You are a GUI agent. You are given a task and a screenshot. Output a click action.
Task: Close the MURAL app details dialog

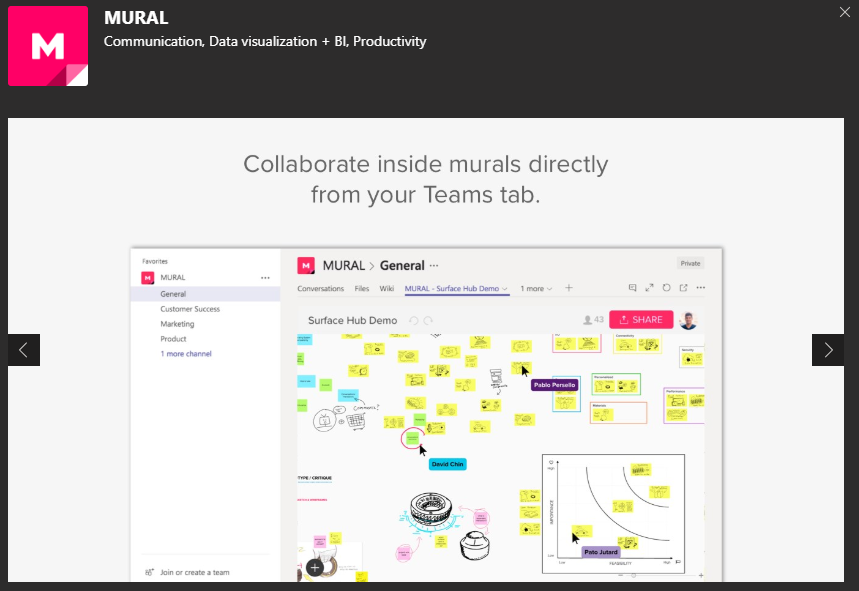pyautogui.click(x=845, y=12)
